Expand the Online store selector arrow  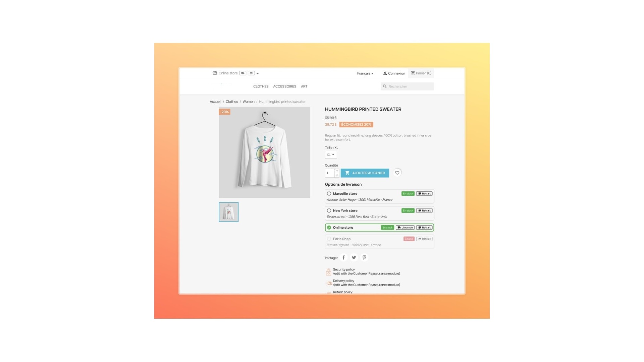pos(258,73)
